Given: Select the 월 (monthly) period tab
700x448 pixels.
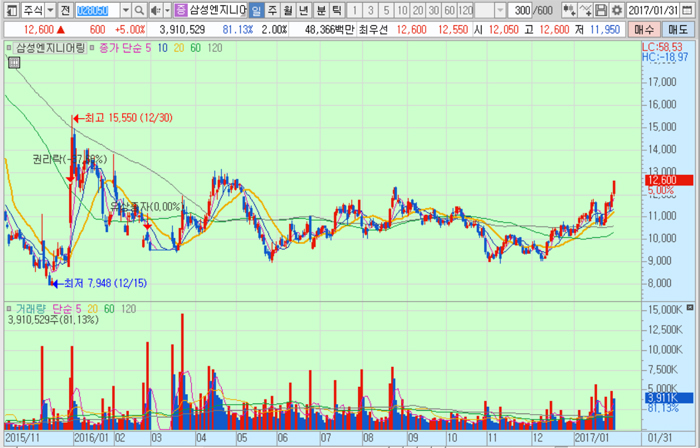Looking at the screenshot, I should (288, 10).
